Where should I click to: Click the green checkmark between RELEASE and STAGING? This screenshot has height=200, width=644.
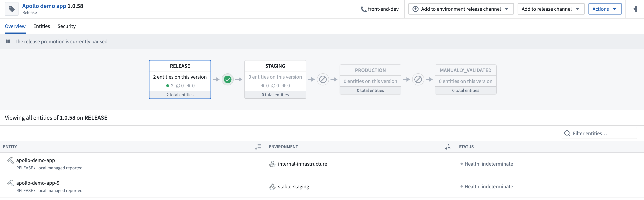[x=228, y=80]
